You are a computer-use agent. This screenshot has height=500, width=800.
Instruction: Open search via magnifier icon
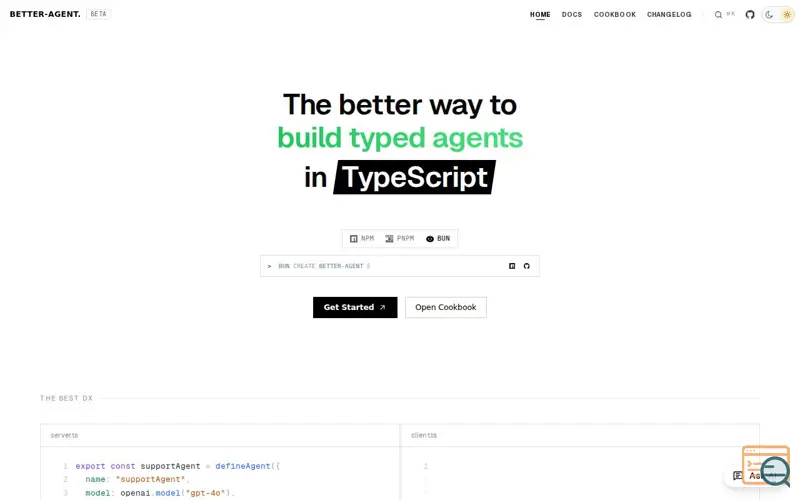pyautogui.click(x=718, y=15)
